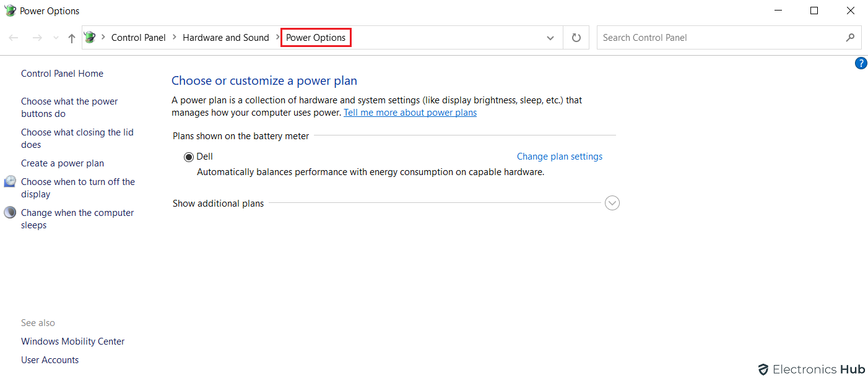Image resolution: width=868 pixels, height=378 pixels.
Task: Click the forward navigation arrow
Action: (x=37, y=38)
